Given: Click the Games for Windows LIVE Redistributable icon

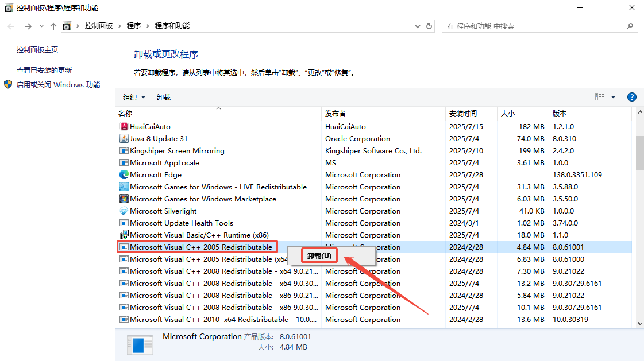Looking at the screenshot, I should (124, 187).
